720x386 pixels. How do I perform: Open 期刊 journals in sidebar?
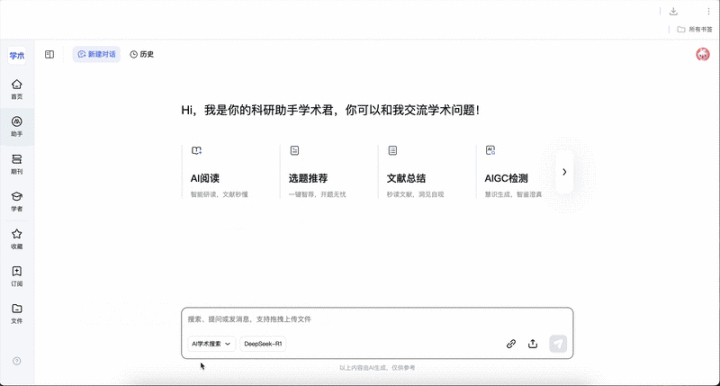tap(17, 164)
